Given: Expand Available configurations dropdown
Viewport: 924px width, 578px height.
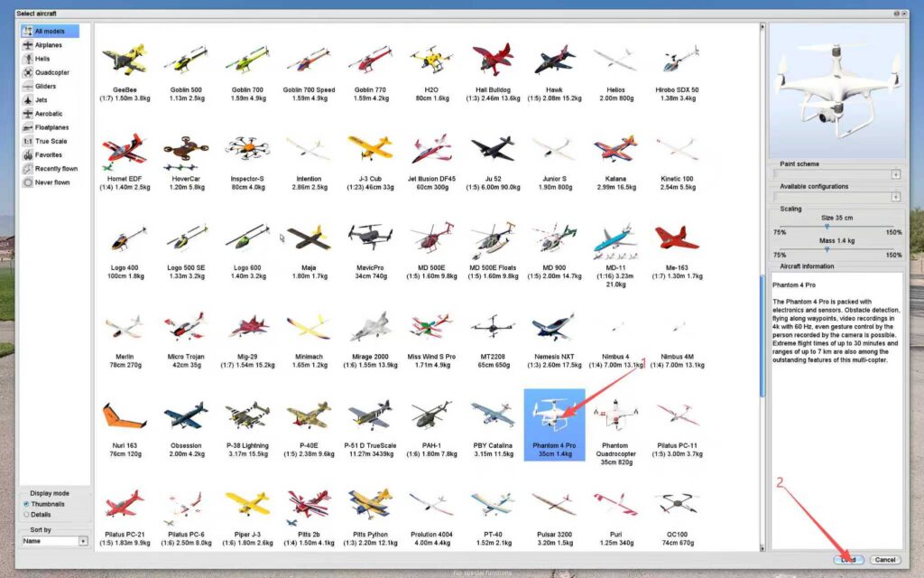Looking at the screenshot, I should click(895, 197).
